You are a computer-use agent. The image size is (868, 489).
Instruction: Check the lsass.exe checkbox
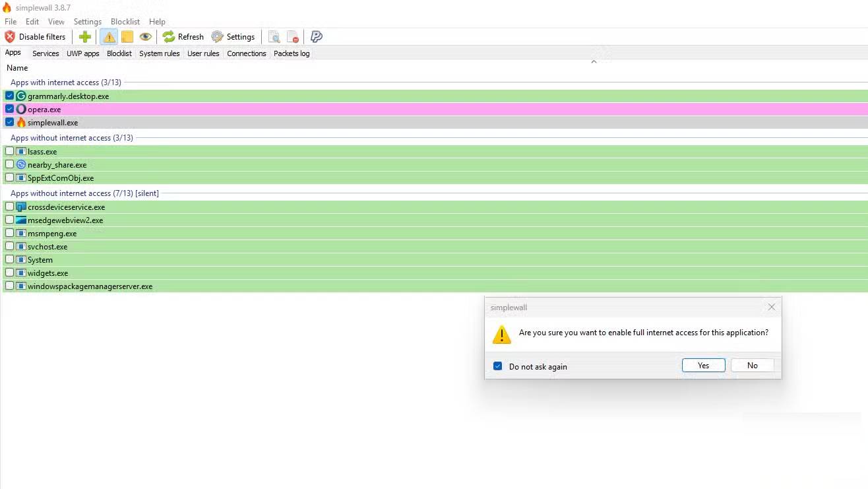pyautogui.click(x=9, y=151)
